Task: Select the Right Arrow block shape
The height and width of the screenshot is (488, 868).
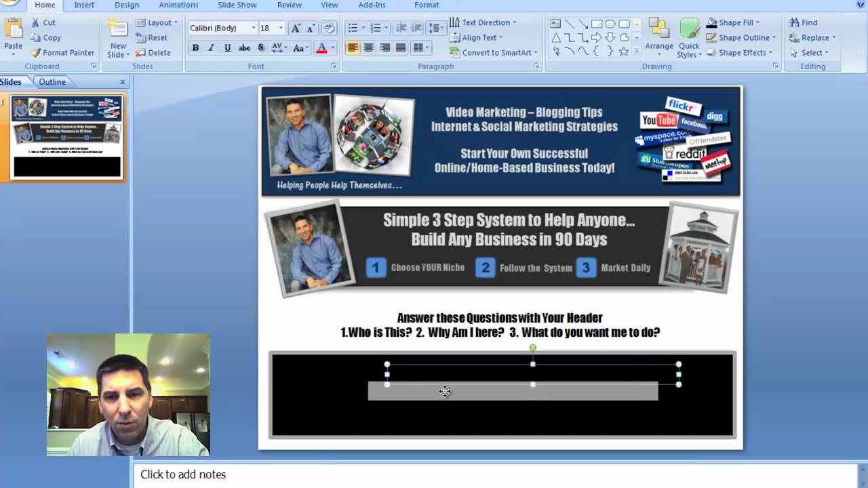Action: point(596,37)
